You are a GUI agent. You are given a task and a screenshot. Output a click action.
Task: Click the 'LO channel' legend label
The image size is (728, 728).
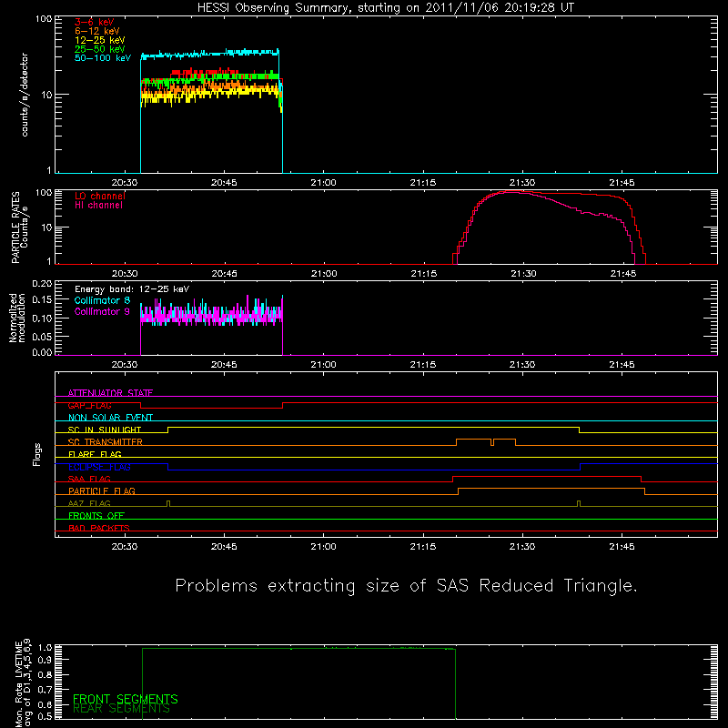pyautogui.click(x=100, y=196)
